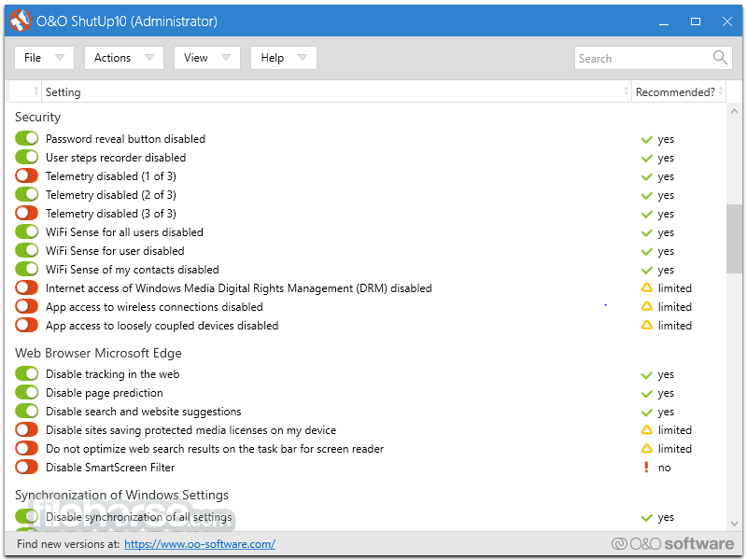Sort by the Setting column header
Image resolution: width=747 pixels, height=560 pixels.
[x=336, y=91]
